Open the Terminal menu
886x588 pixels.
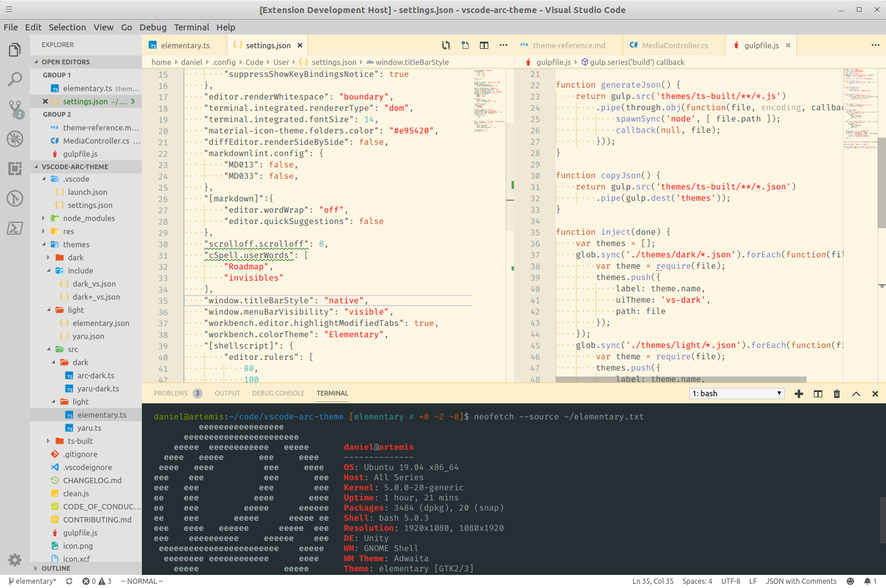pyautogui.click(x=191, y=27)
